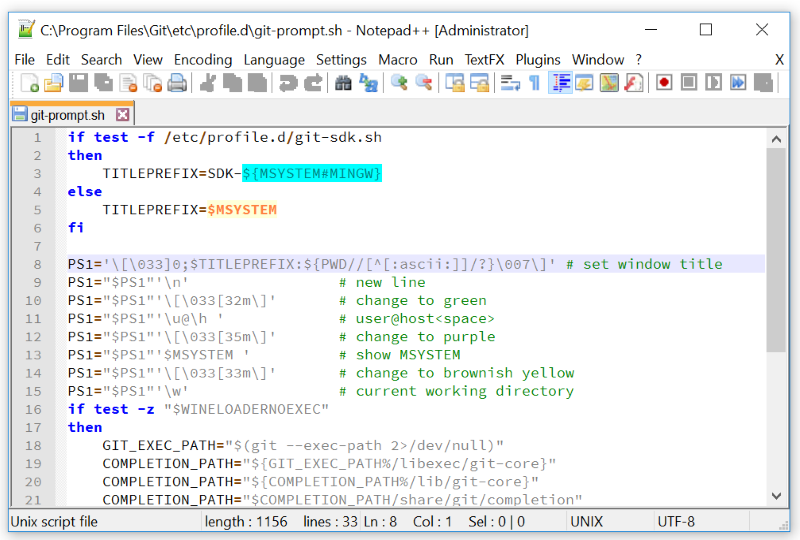Click highlighted '${MSYSTEM#MINGW}' text on line 3
This screenshot has height=540, width=800.
312,174
